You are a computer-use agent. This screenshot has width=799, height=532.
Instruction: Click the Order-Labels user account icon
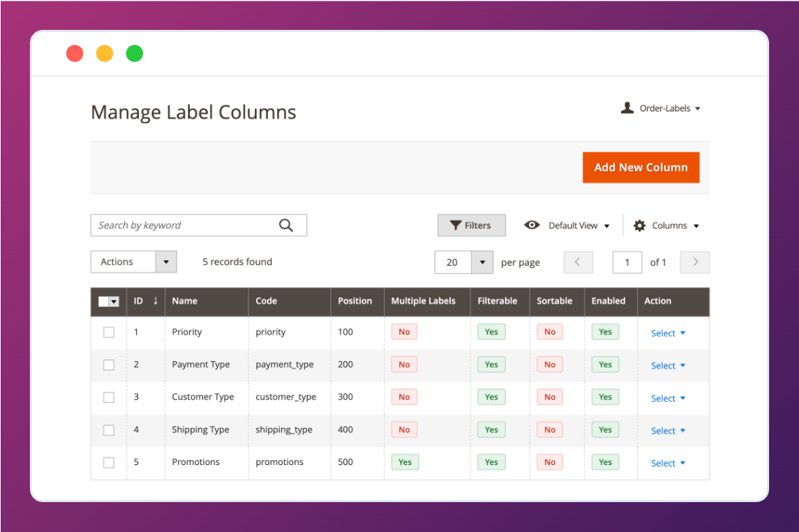(x=627, y=108)
